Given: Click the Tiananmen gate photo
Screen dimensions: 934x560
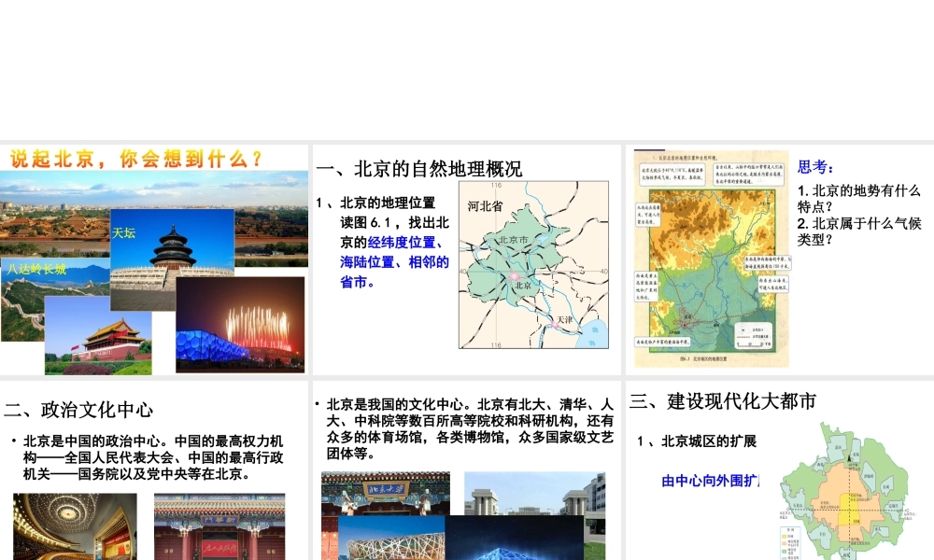Looking at the screenshot, I should 98,335.
